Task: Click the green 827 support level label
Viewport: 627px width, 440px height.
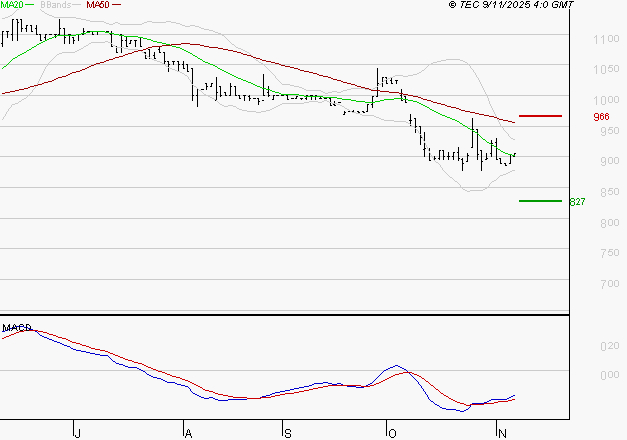Action: [x=577, y=202]
